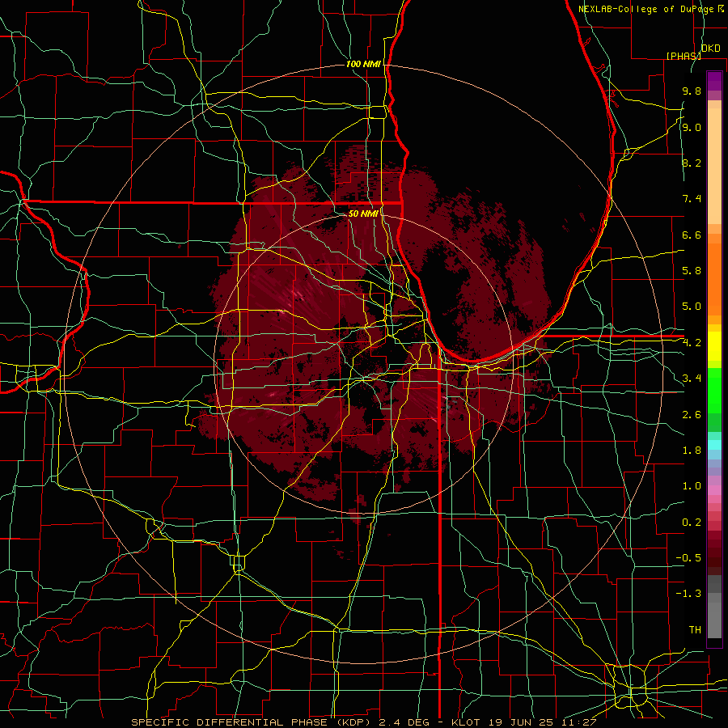This screenshot has width=728, height=728.
Task: Click the TH threshold label on the scale
Action: (x=695, y=630)
